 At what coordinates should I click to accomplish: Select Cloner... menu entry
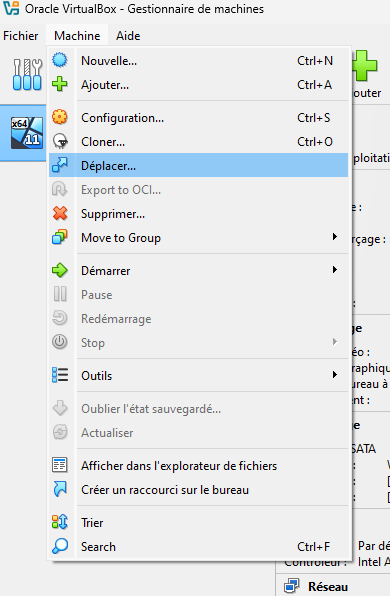point(198,141)
